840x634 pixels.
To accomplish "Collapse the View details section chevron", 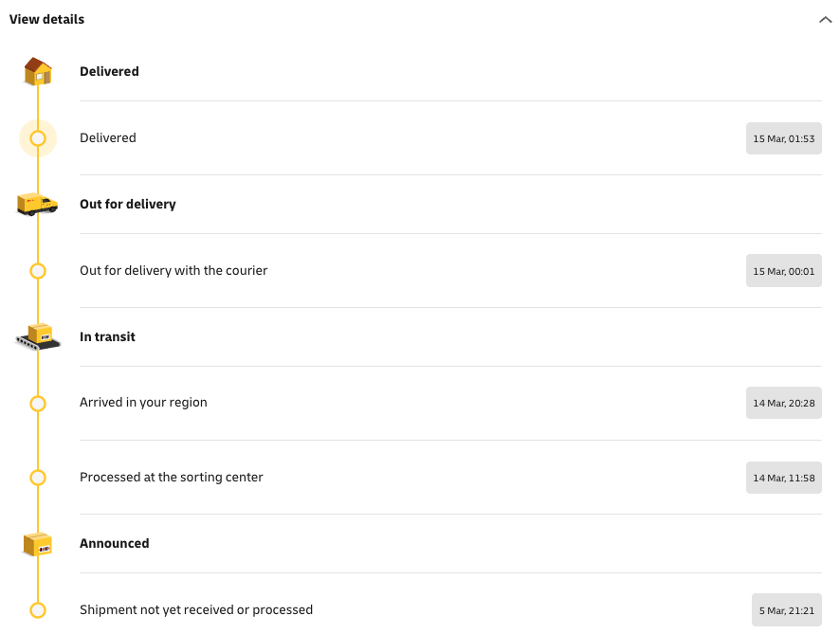I will pyautogui.click(x=825, y=20).
